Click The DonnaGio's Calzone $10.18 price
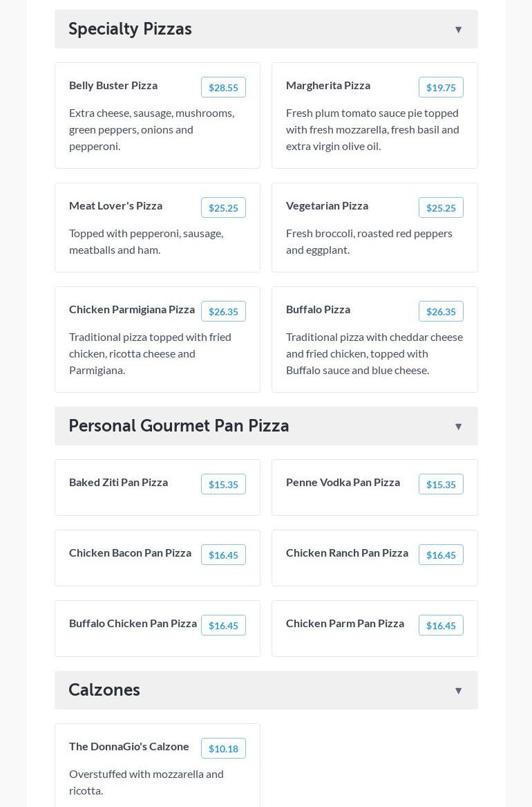This screenshot has height=807, width=532. tap(223, 748)
